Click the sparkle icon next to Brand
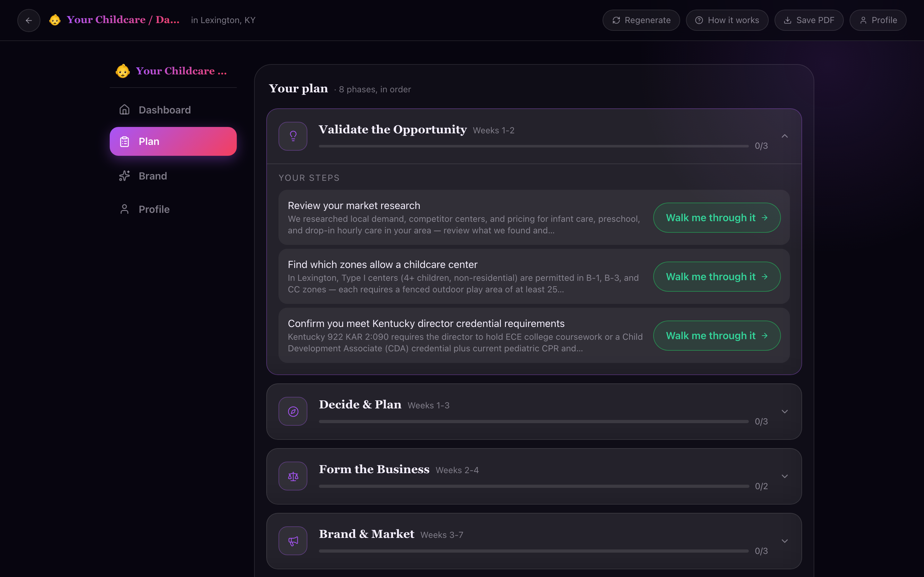 point(124,176)
